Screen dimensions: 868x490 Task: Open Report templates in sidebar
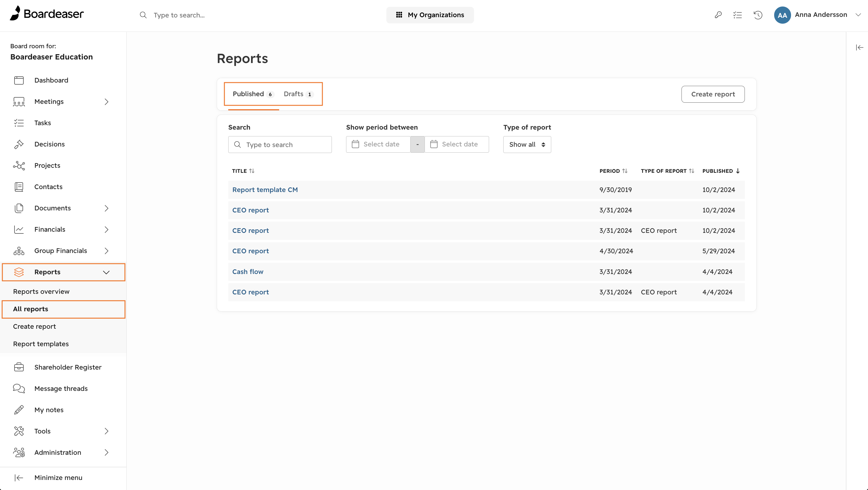[41, 344]
